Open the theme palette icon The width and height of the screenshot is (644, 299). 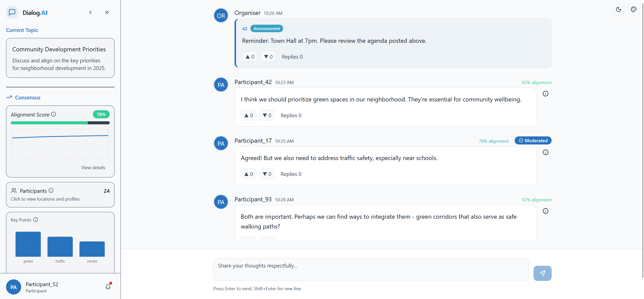pyautogui.click(x=634, y=9)
